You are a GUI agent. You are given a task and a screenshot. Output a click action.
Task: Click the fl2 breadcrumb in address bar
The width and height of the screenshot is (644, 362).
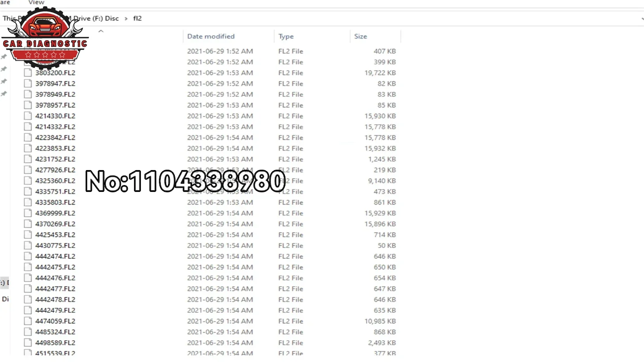[x=137, y=19]
